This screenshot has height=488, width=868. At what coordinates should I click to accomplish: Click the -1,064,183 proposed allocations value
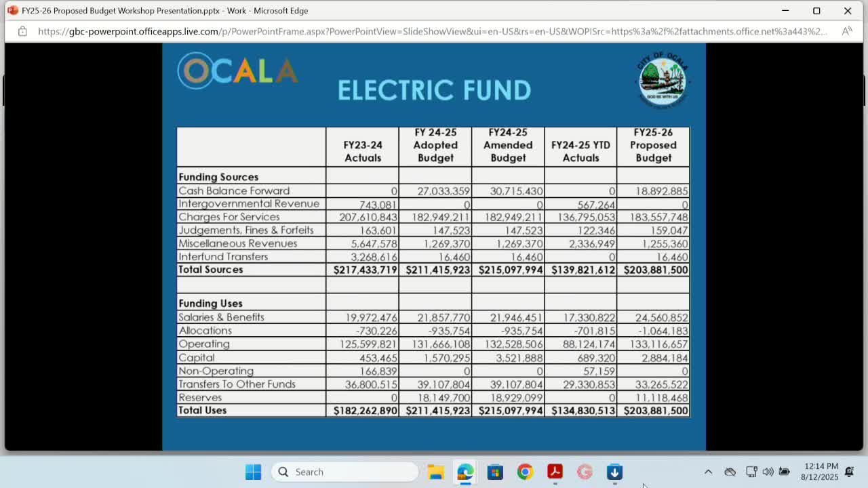663,331
